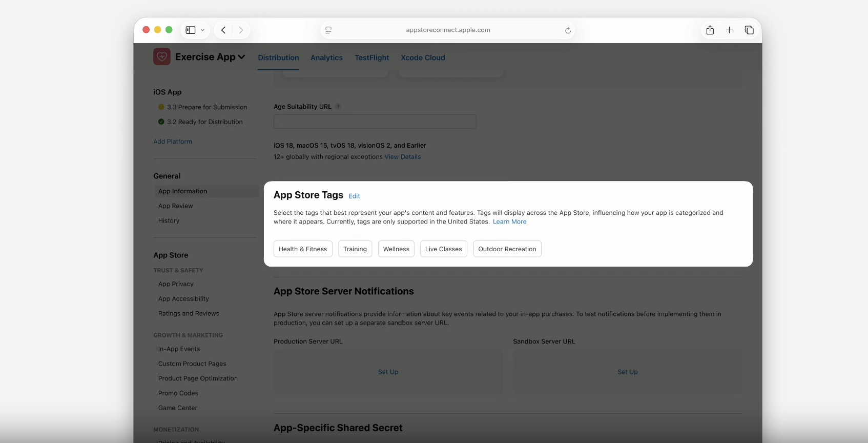Click the App Store Server Notifications heading
Image resolution: width=868 pixels, height=443 pixels.
[344, 291]
